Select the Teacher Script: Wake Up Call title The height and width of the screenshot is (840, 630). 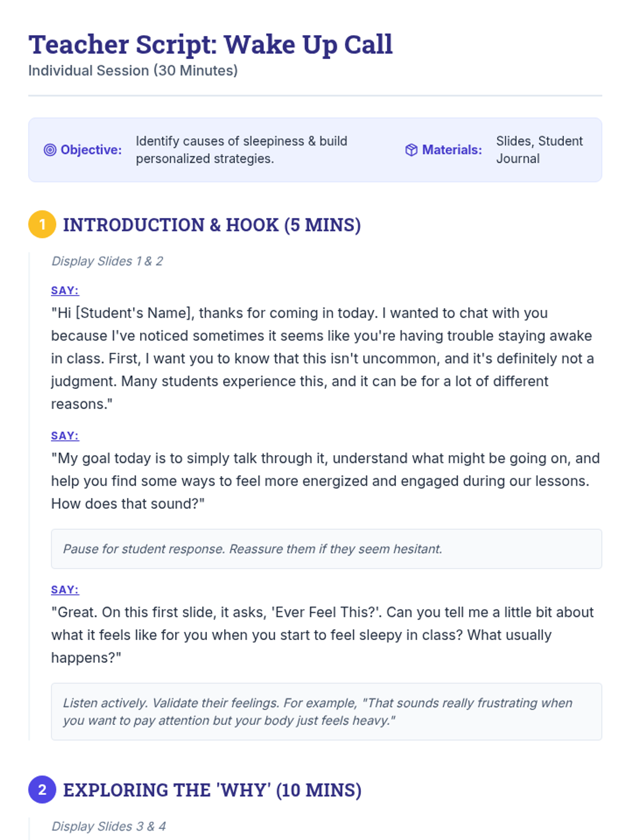click(x=211, y=45)
